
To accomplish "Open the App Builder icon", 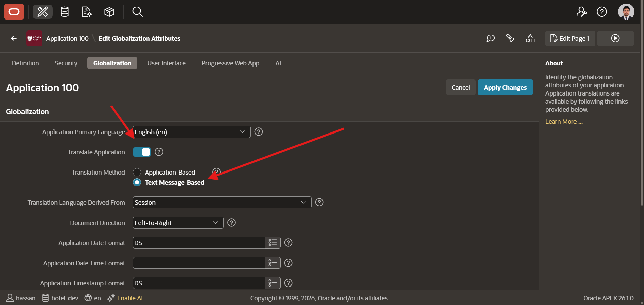I will pos(43,12).
